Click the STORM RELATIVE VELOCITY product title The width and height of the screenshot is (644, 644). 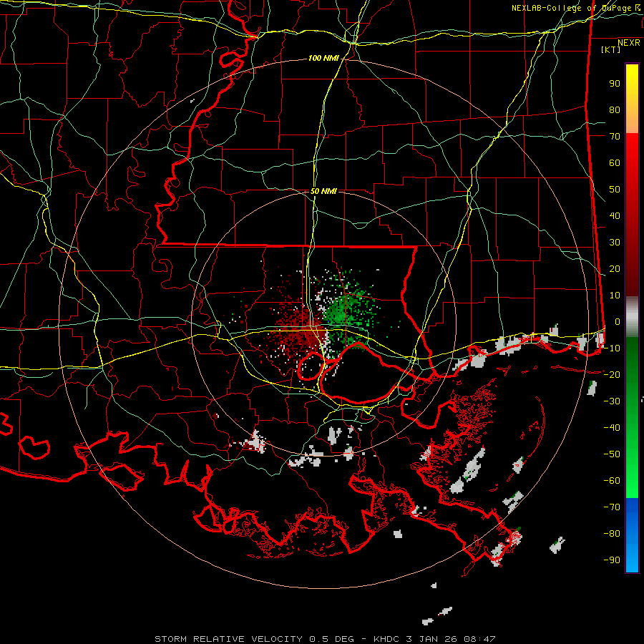pyautogui.click(x=229, y=639)
